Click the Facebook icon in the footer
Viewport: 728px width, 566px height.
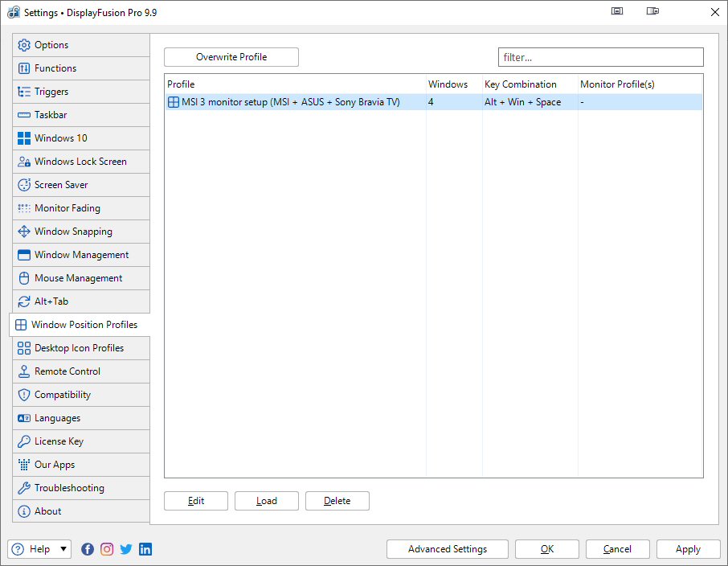(x=88, y=549)
